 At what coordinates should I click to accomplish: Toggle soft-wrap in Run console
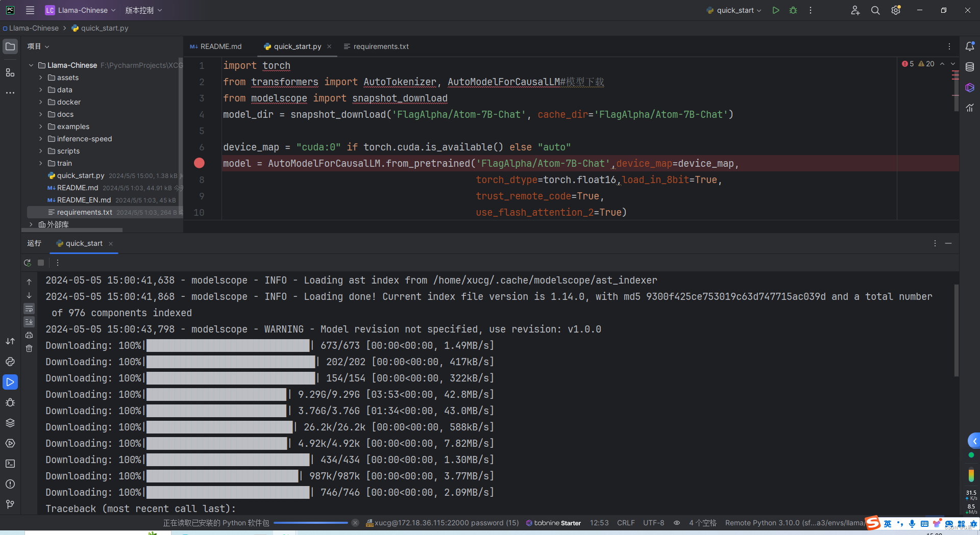pos(29,309)
